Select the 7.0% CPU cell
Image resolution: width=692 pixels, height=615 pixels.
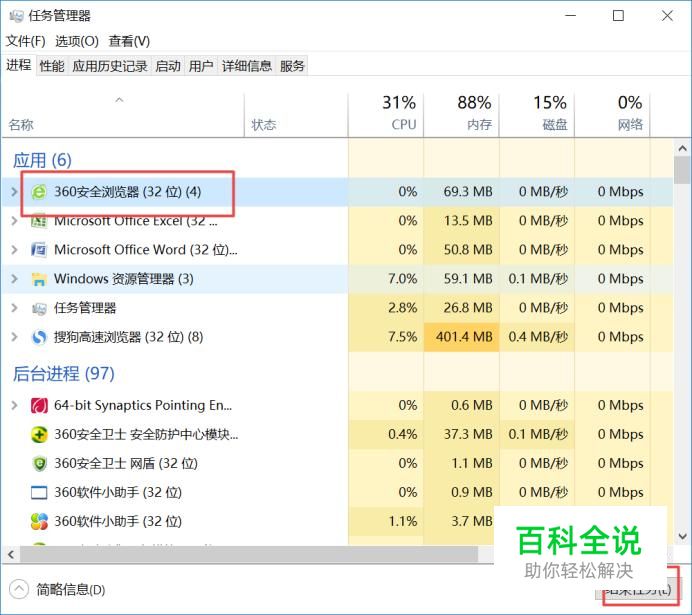pyautogui.click(x=386, y=279)
